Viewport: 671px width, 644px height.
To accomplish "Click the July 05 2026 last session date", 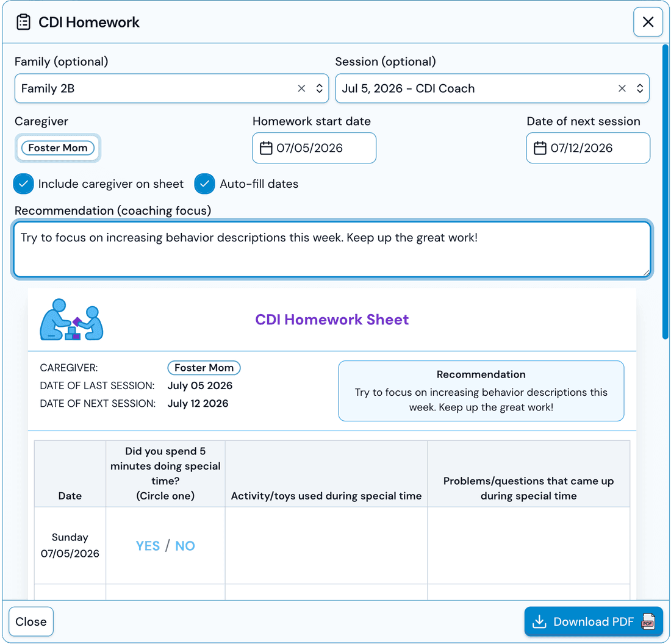I will click(x=200, y=385).
